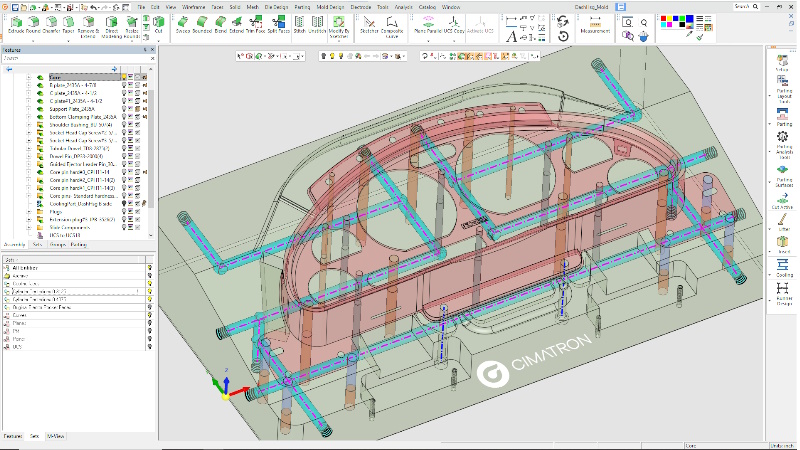Viewport: 800px width, 450px height.
Task: Click the Search box in title bar
Action: 746,7
